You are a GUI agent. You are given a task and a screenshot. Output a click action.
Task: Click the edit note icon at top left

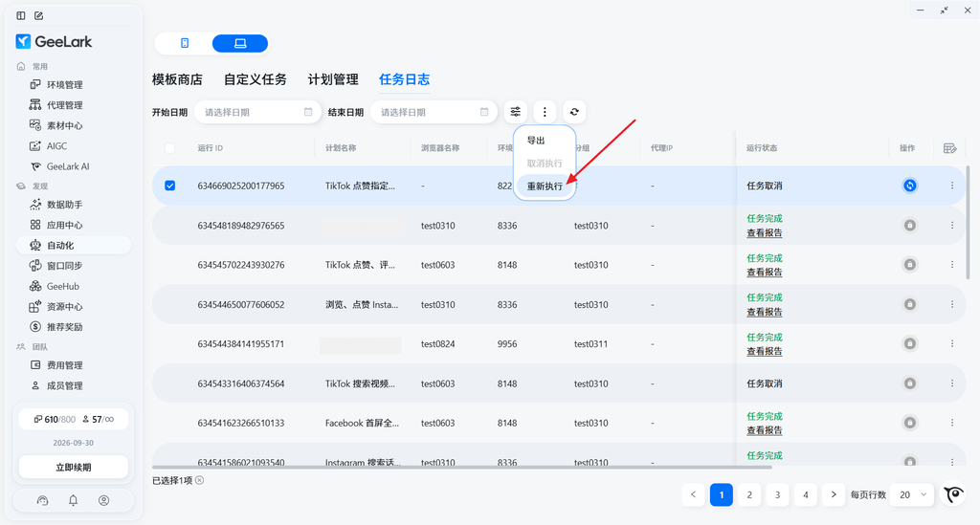[38, 15]
